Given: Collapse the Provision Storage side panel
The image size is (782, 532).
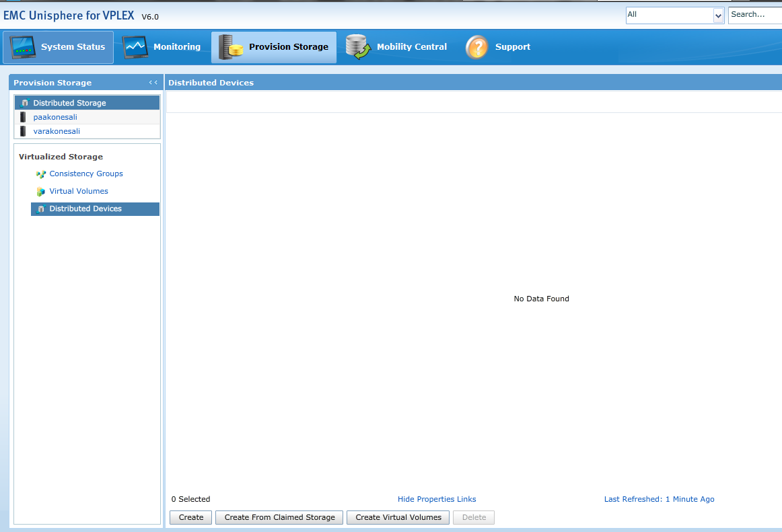Looking at the screenshot, I should click(153, 83).
